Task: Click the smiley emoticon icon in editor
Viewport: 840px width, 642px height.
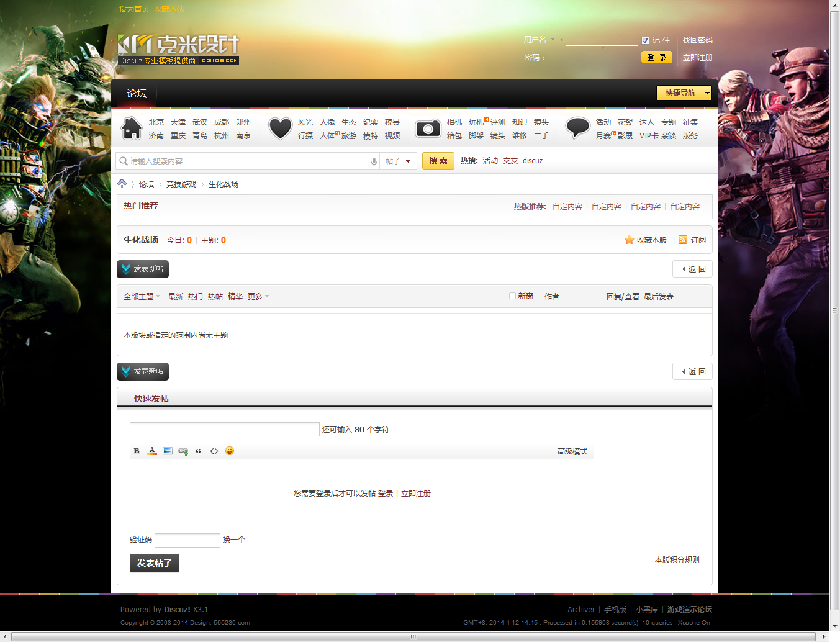Action: (x=230, y=451)
